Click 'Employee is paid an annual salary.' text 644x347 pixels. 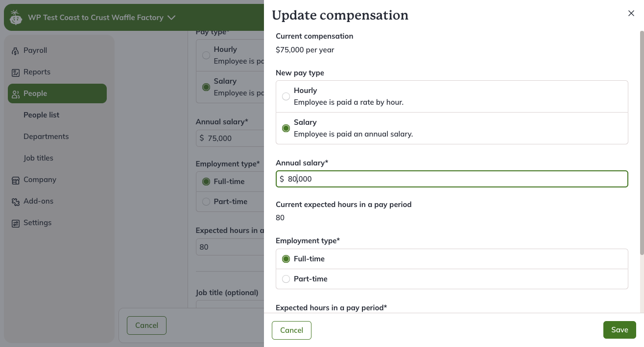(x=353, y=134)
